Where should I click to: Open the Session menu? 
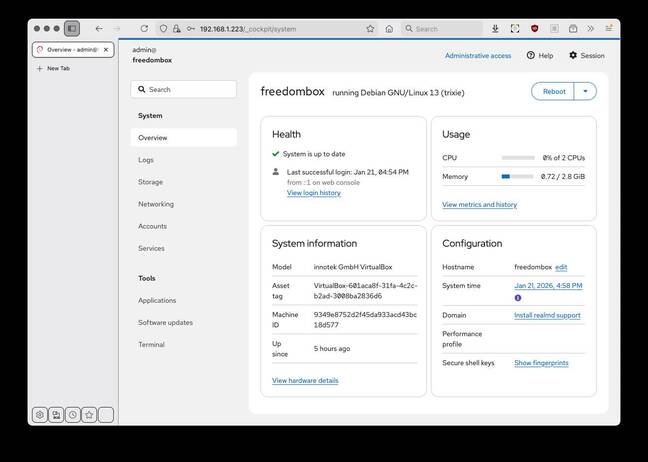(586, 56)
